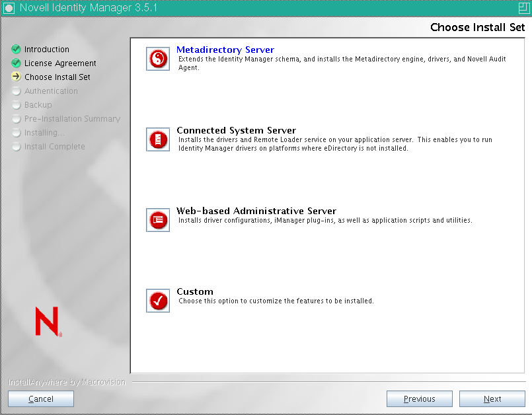The height and width of the screenshot is (415, 532).
Task: Click the green check beside License Agreement
Action: [x=16, y=63]
